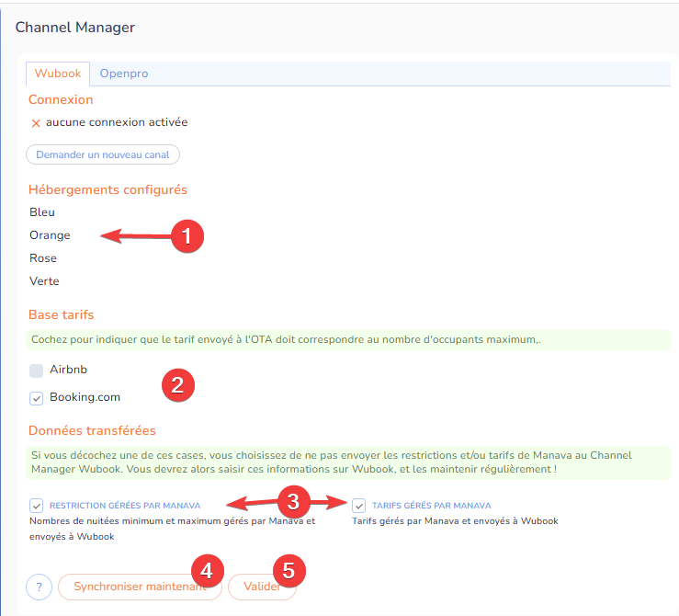
Task: Uncheck the Booking.com checkbox
Action: point(37,398)
